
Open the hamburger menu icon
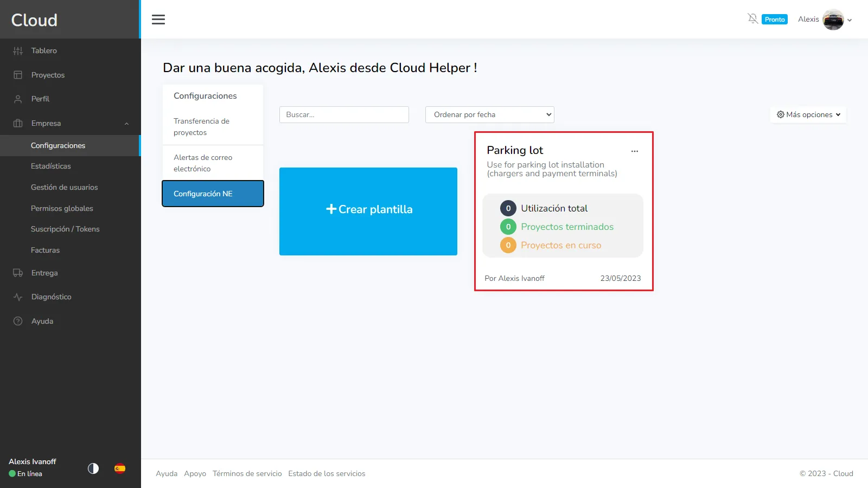(x=158, y=20)
